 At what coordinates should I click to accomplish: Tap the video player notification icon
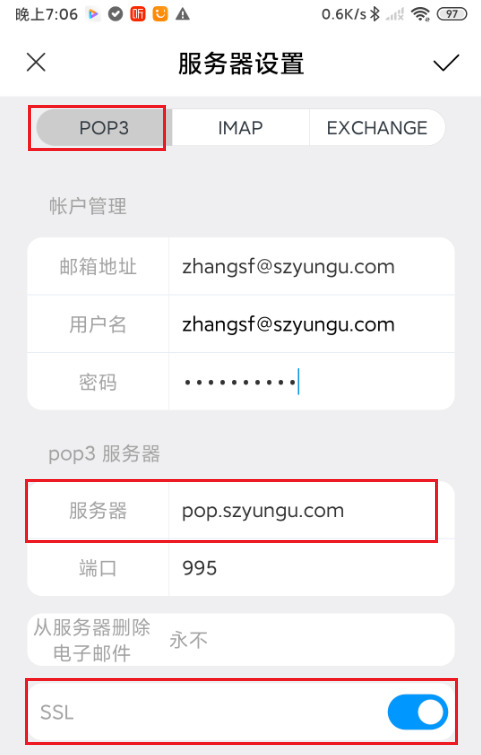[93, 14]
